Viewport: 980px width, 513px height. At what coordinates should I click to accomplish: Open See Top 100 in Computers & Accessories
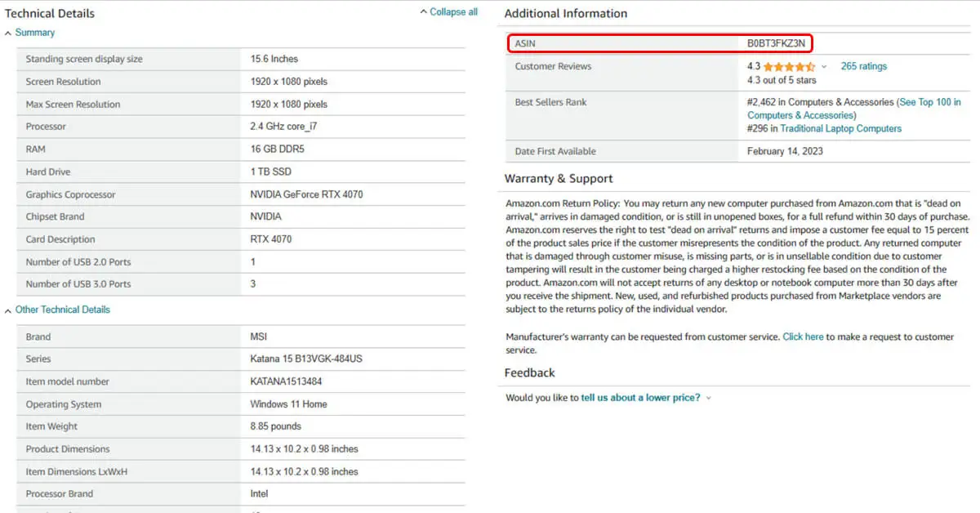click(854, 109)
